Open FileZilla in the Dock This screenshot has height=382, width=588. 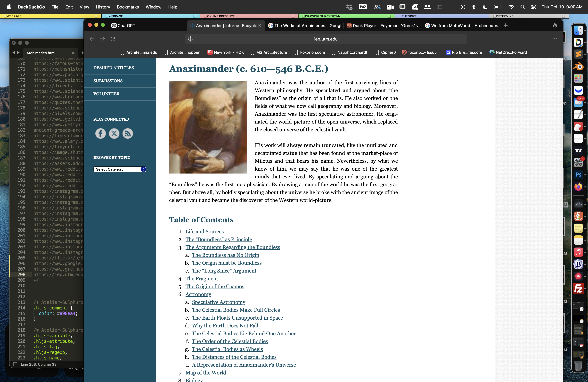point(578,288)
